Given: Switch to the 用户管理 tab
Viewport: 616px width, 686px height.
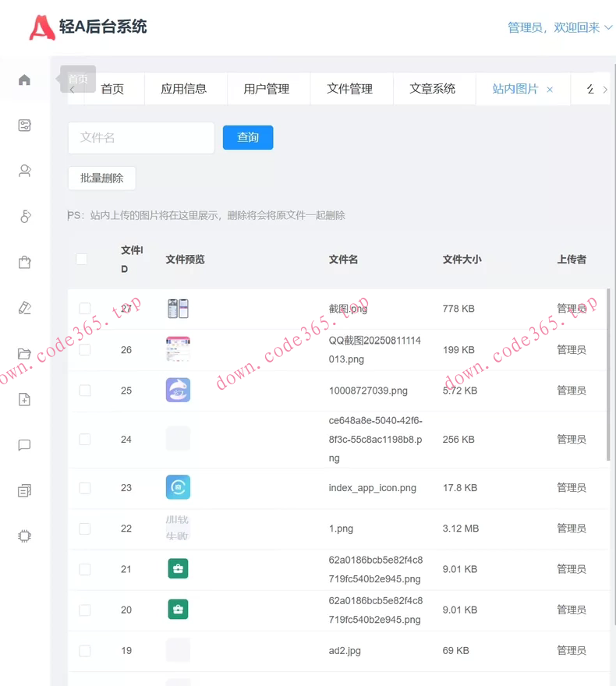Looking at the screenshot, I should click(x=267, y=89).
